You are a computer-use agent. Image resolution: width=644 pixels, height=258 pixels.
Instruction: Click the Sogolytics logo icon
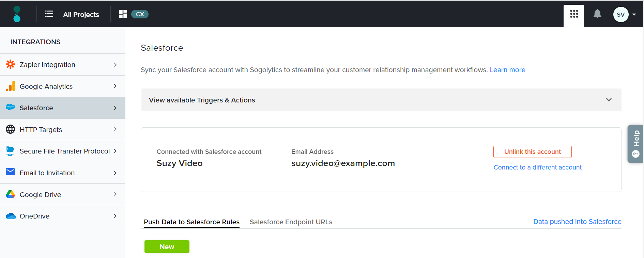pos(17,14)
